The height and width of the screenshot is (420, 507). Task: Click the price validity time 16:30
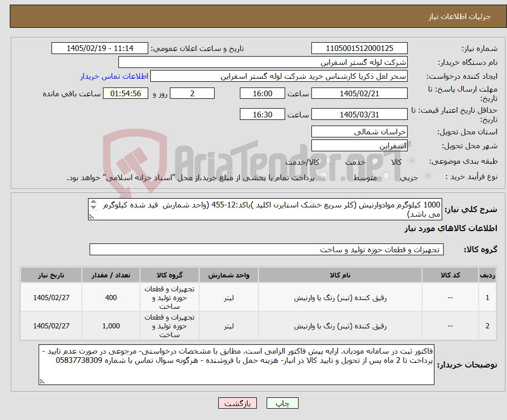(262, 114)
